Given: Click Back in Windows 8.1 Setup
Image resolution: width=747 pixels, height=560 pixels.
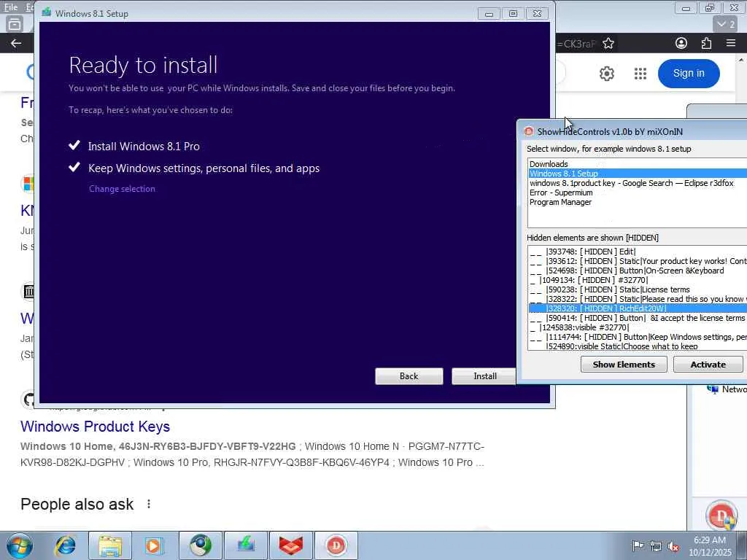Looking at the screenshot, I should [x=409, y=376].
